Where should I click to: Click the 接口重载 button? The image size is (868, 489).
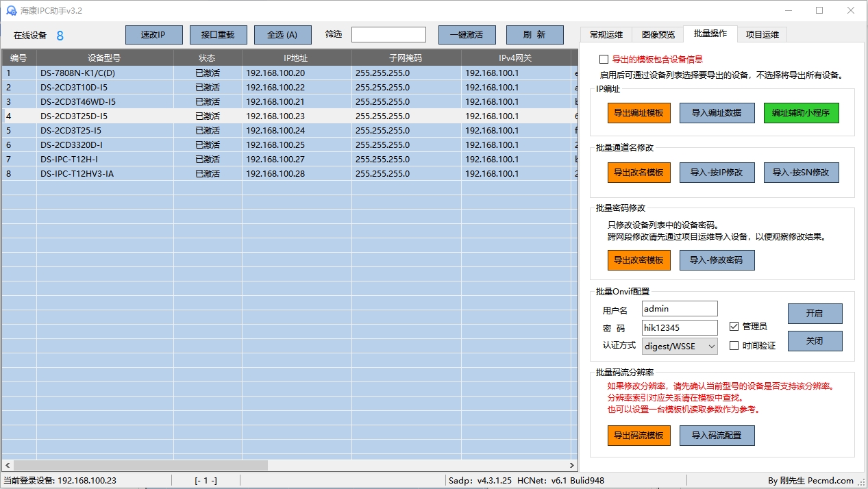(218, 35)
